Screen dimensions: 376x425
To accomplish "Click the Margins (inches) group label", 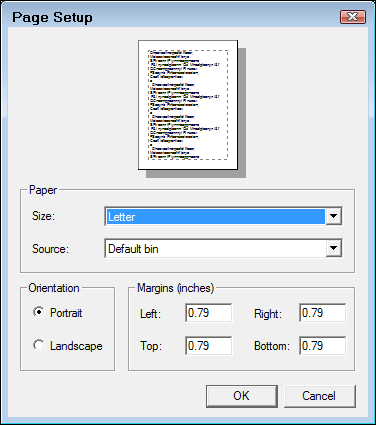I will point(176,288).
